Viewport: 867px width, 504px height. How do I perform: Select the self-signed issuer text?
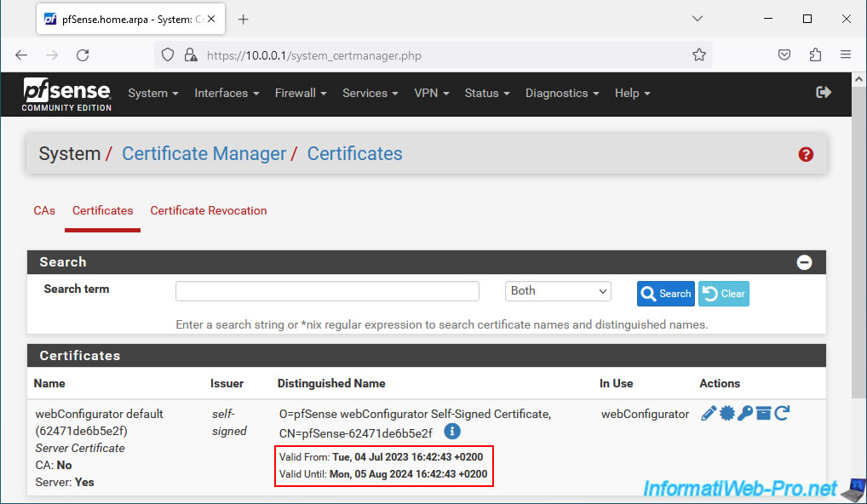229,422
